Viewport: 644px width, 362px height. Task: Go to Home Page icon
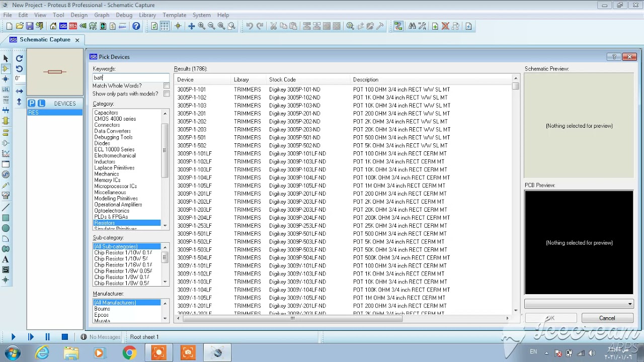tap(53, 26)
